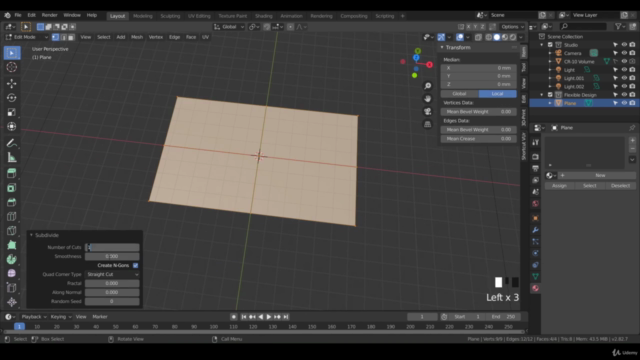
Task: Select the Bevel tool
Action: (x=11, y=202)
